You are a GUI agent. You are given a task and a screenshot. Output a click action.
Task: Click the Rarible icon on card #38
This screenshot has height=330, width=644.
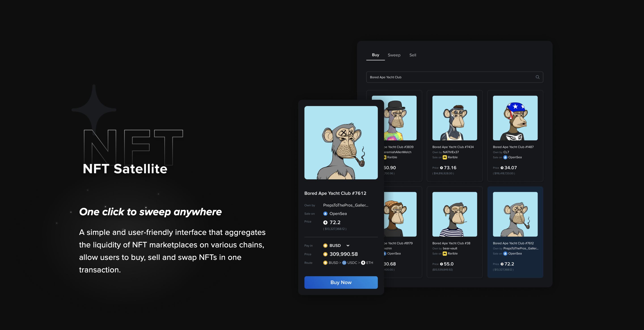pyautogui.click(x=445, y=254)
